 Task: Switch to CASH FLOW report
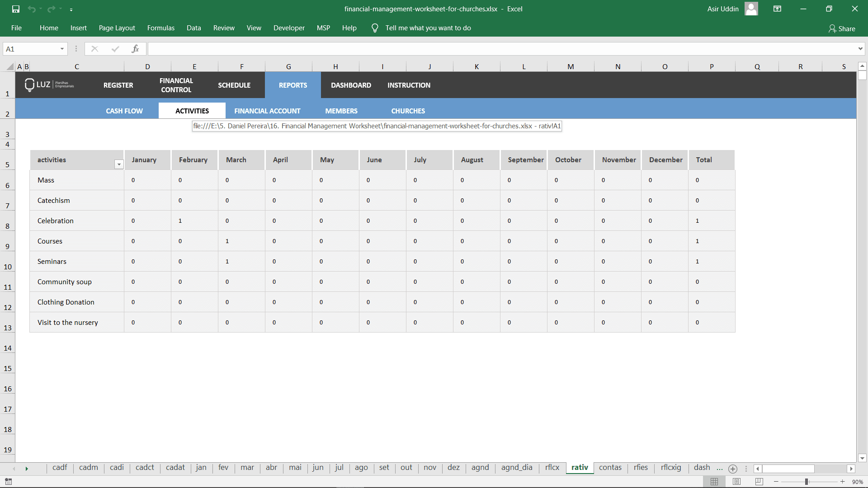click(124, 111)
